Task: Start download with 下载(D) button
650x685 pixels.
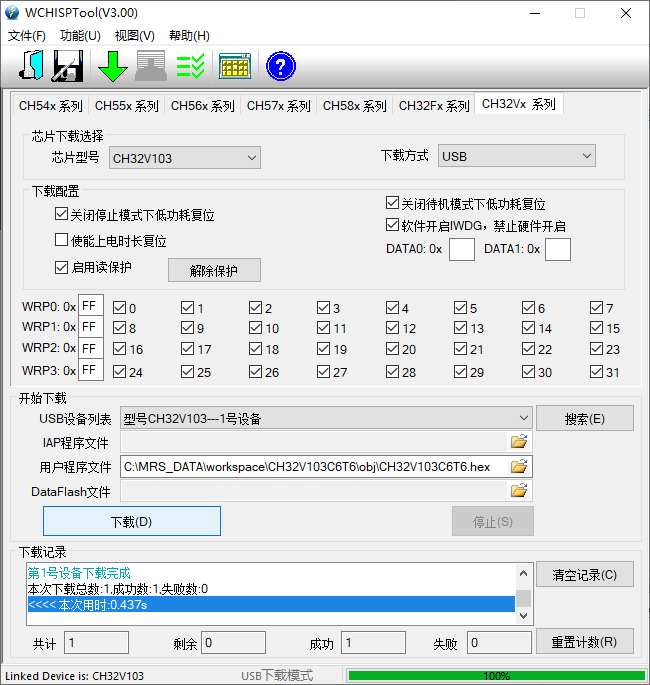Action: pyautogui.click(x=132, y=521)
